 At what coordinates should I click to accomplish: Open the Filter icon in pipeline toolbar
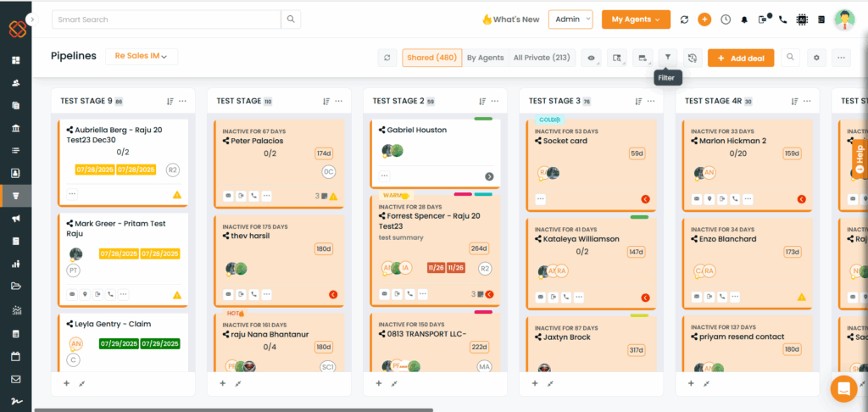pos(668,58)
